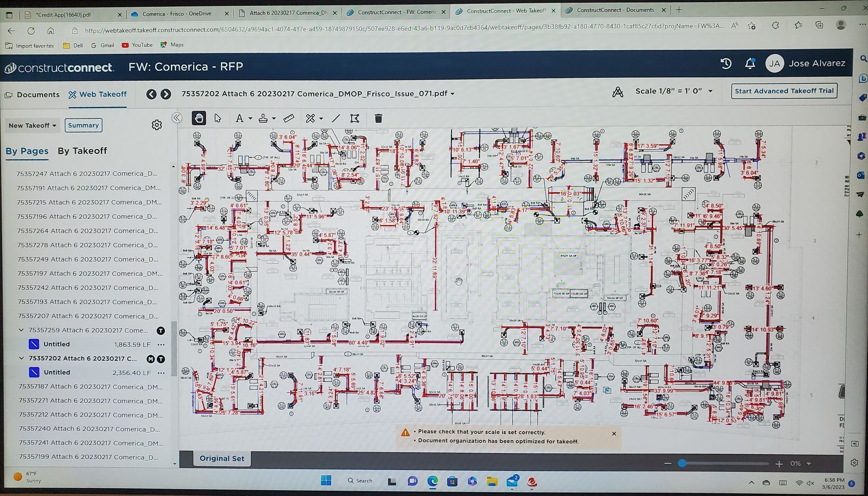Collapse the toolbar with the double-chevron icon
This screenshot has height=496, width=868.
click(176, 118)
